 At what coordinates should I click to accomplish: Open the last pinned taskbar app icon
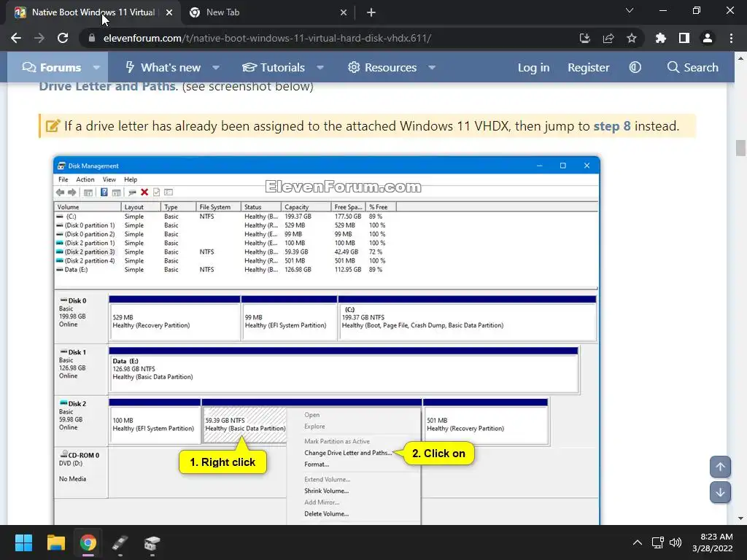pyautogui.click(x=152, y=542)
